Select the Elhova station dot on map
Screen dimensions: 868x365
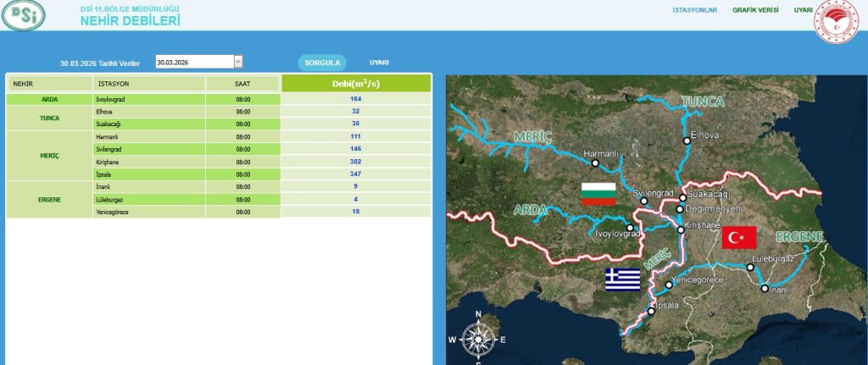[x=687, y=141]
